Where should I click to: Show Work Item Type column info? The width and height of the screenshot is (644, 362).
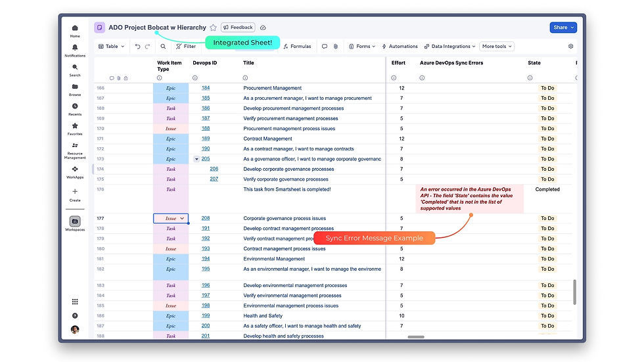click(159, 78)
